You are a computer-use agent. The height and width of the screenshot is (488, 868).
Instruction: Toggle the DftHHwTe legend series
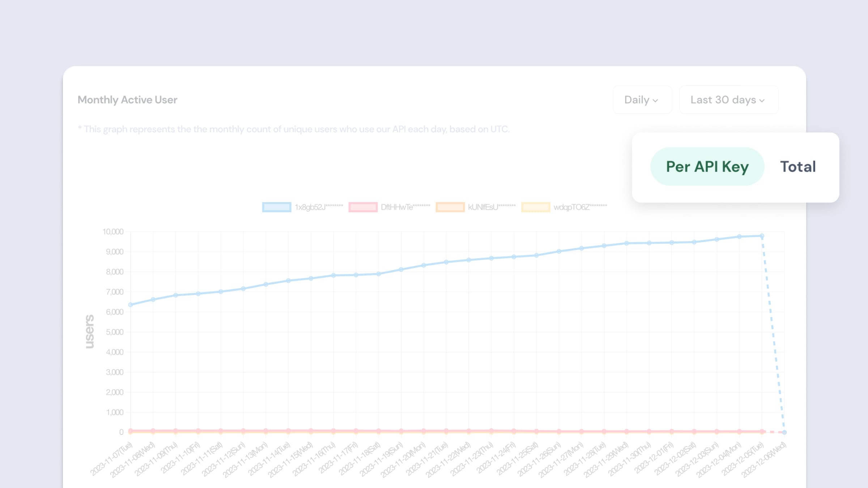[x=389, y=207]
